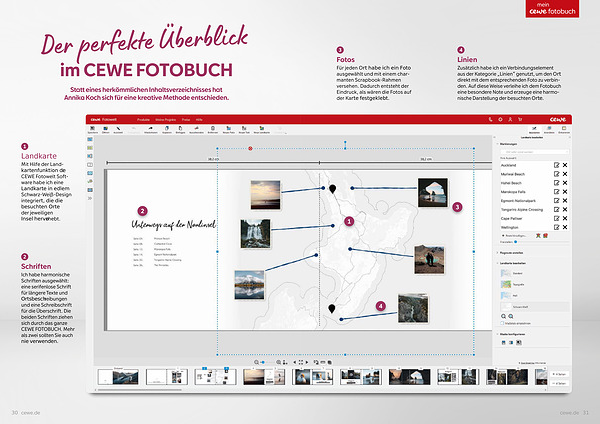Click the Speichern toolbar icon
Image resolution: width=600 pixels, height=424 pixels.
[x=93, y=129]
